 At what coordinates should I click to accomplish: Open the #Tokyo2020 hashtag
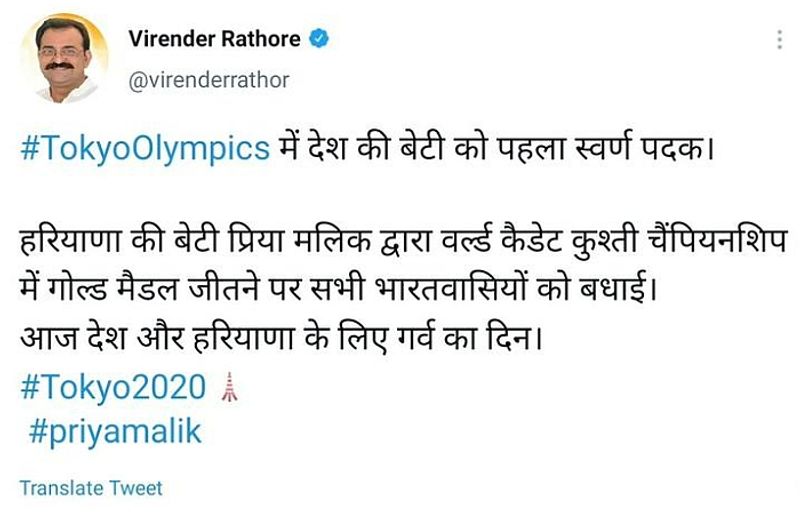coord(112,387)
